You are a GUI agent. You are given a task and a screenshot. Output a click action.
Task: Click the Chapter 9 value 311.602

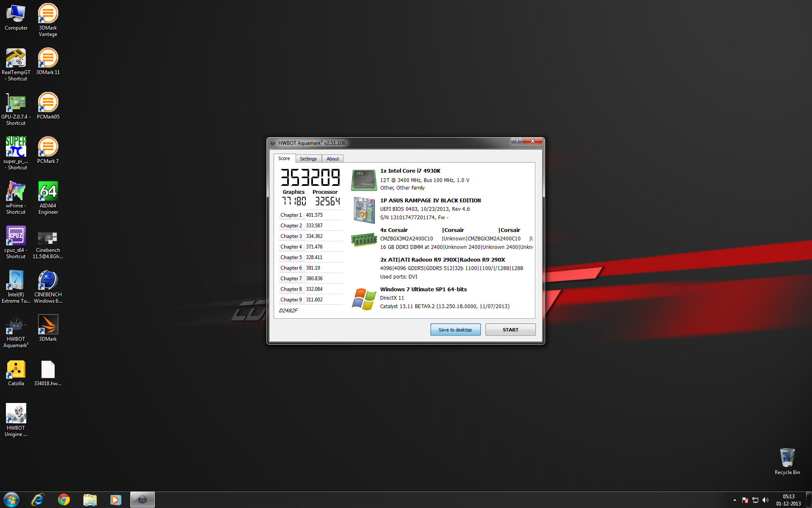pyautogui.click(x=314, y=300)
